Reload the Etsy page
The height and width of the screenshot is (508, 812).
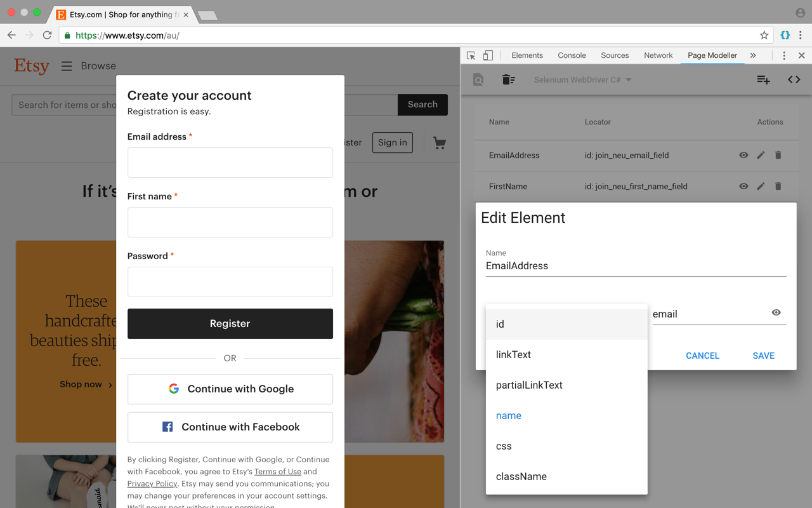tap(47, 36)
